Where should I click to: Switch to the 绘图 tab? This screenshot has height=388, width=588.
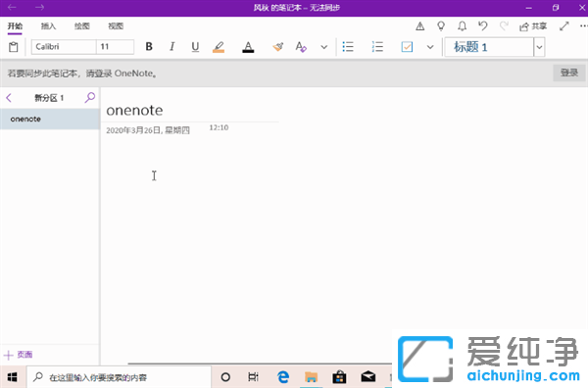coord(81,25)
